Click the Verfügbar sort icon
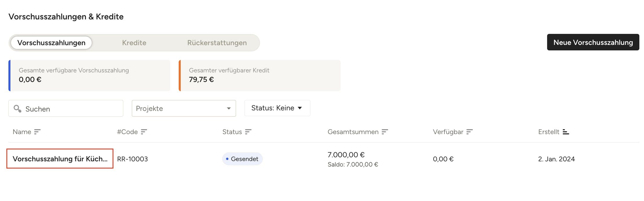The image size is (644, 201). click(x=469, y=132)
